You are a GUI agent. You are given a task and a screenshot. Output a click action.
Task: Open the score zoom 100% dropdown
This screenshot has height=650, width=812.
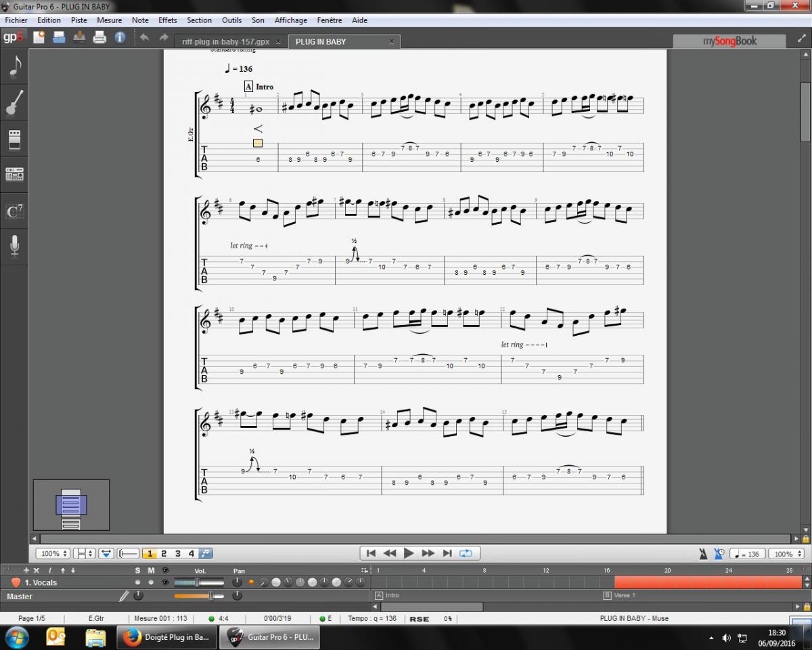click(53, 553)
